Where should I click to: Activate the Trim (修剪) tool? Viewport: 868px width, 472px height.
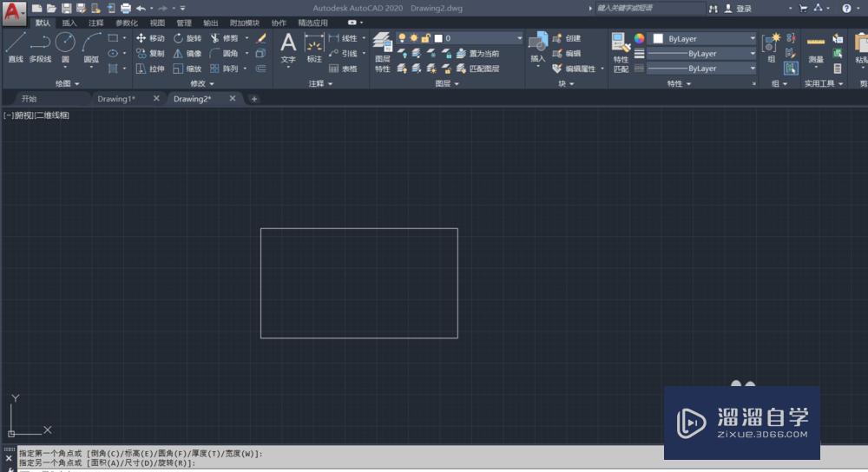pos(224,38)
